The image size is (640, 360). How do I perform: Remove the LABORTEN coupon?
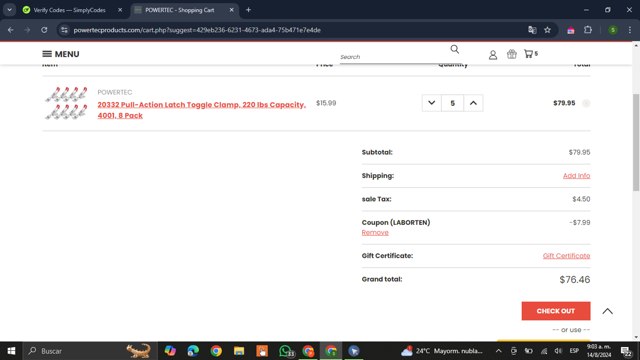[x=375, y=233]
